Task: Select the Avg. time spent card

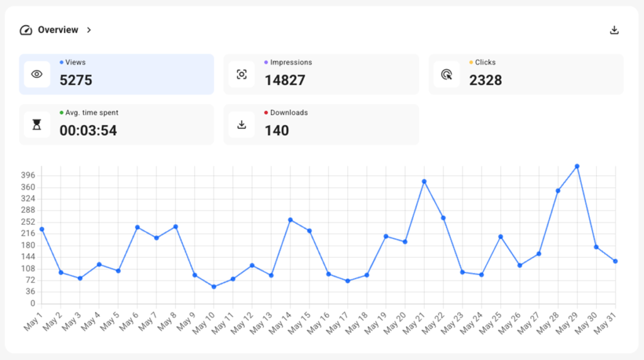Action: pyautogui.click(x=116, y=125)
